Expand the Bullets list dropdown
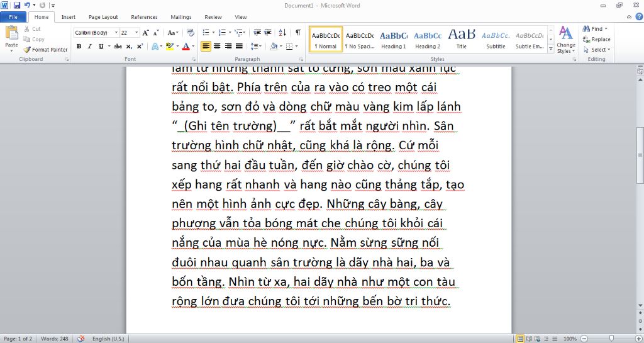Image resolution: width=644 pixels, height=343 pixels. [x=214, y=33]
